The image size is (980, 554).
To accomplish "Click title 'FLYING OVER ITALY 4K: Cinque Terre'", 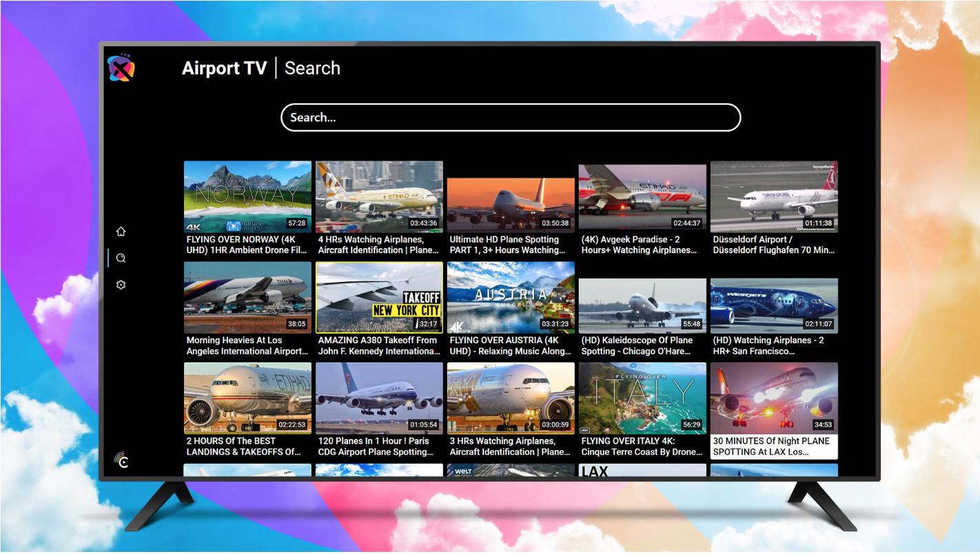I will coord(642,447).
